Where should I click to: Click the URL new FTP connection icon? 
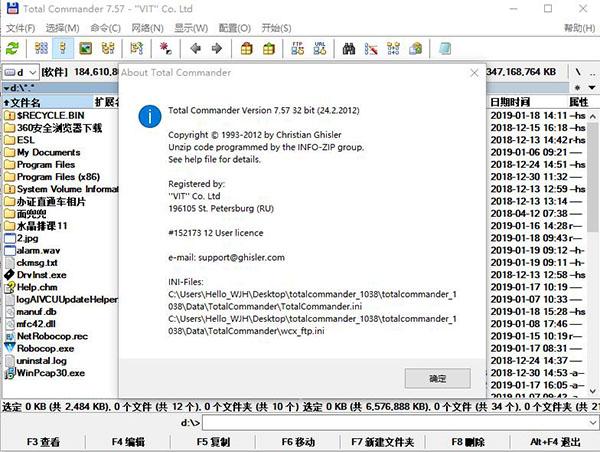tap(320, 48)
